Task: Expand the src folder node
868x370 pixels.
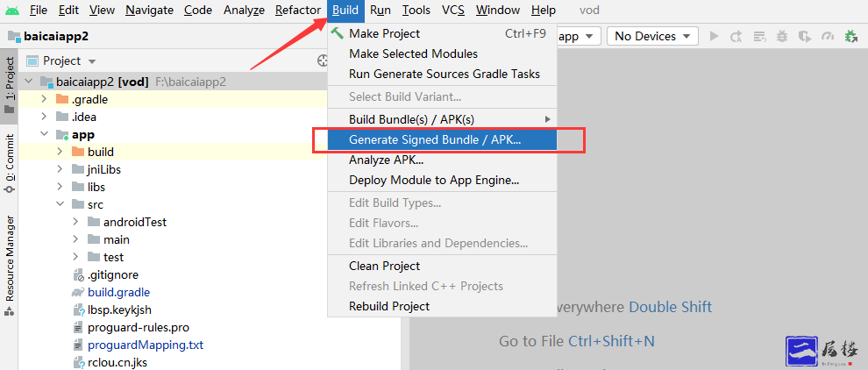Action: (60, 204)
